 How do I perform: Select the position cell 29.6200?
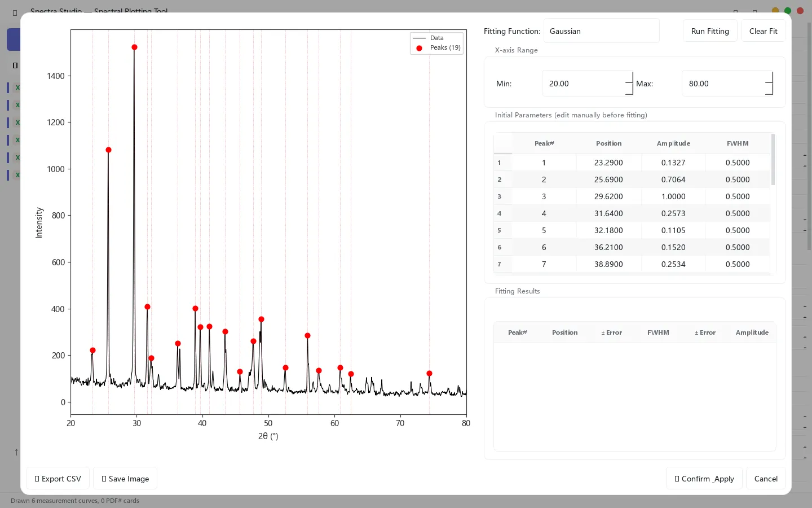tap(608, 196)
